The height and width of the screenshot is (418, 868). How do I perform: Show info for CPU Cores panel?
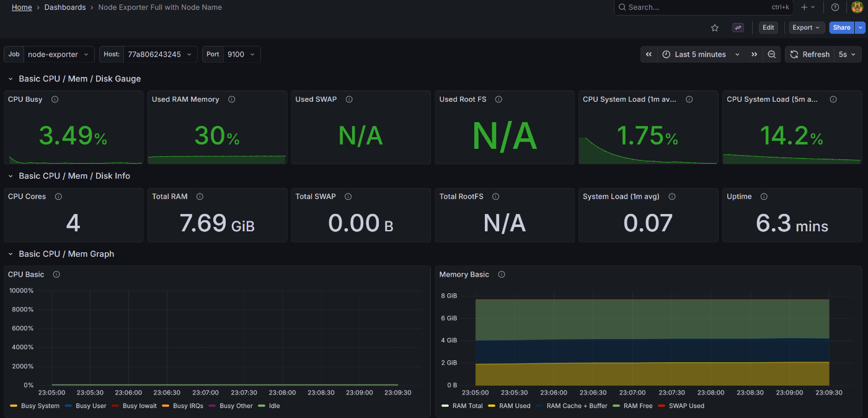click(x=58, y=197)
